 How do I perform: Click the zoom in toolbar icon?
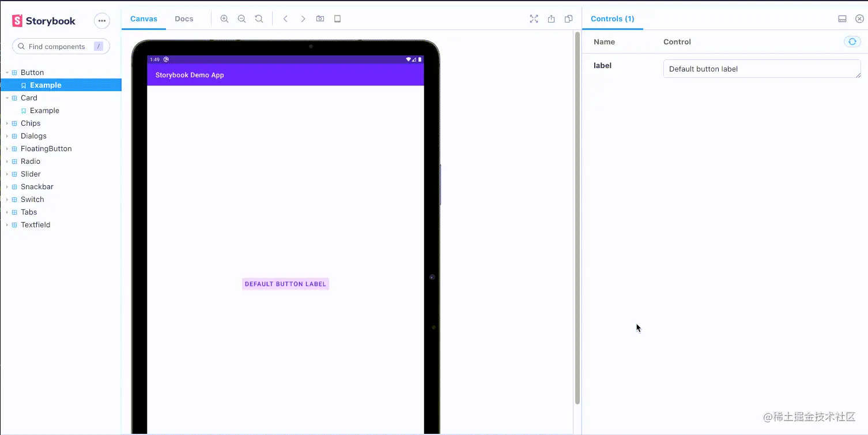[225, 19]
